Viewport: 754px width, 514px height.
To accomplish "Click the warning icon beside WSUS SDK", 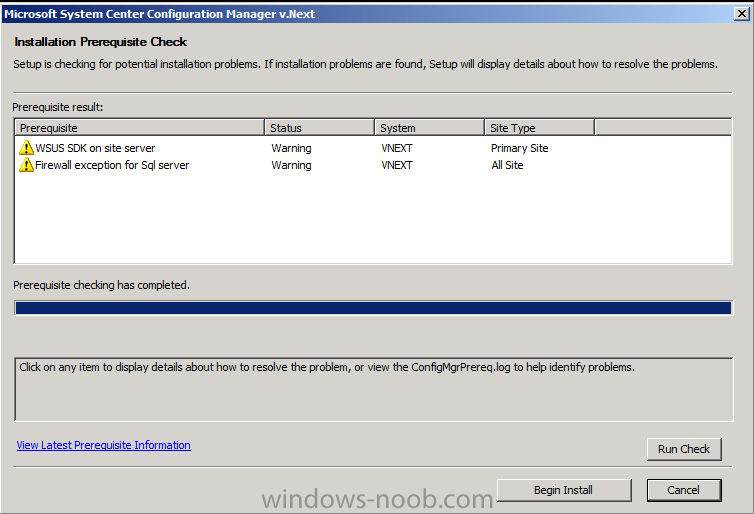I will (26, 148).
